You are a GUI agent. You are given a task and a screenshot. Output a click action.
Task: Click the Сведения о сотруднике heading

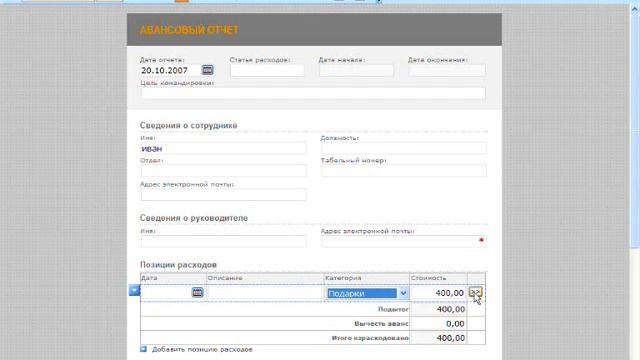point(189,125)
